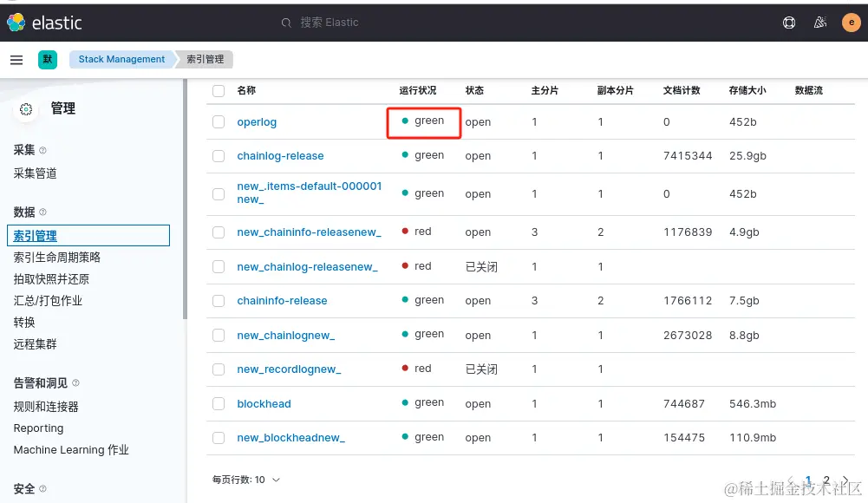The width and height of the screenshot is (868, 503).
Task: Open the new_chainlog-releasenew_ index link
Action: [x=307, y=267]
